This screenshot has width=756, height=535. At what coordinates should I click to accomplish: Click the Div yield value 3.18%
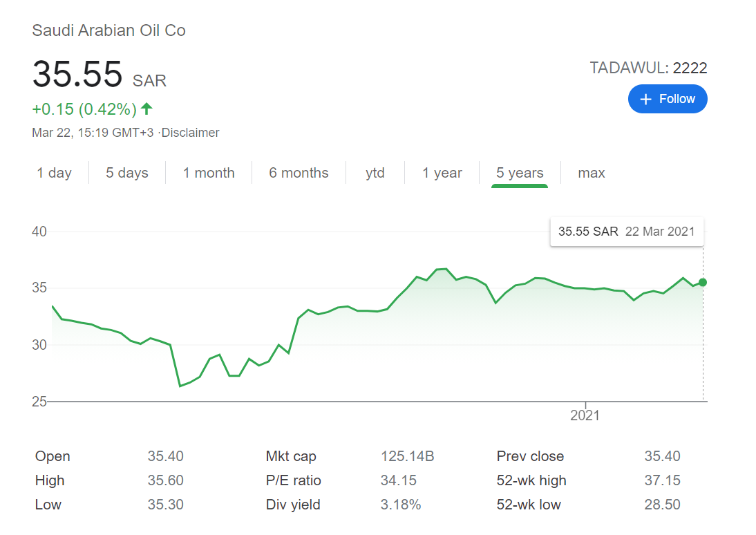point(401,505)
